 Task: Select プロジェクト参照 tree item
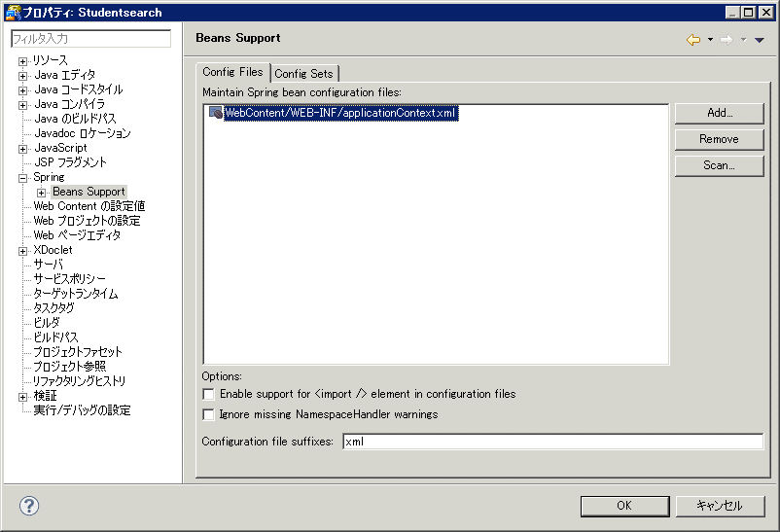tap(70, 367)
